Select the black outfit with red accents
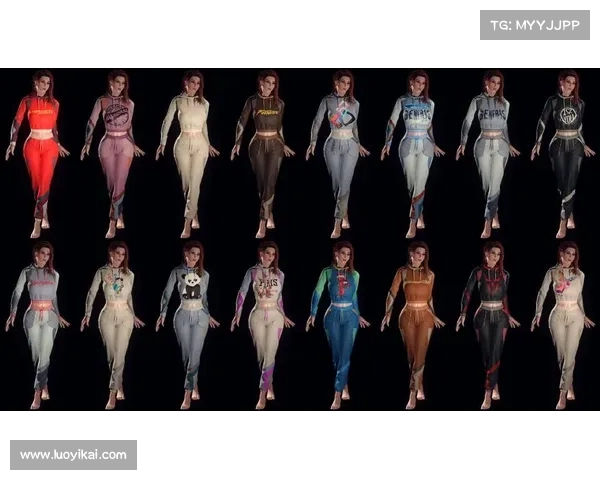 click(488, 325)
